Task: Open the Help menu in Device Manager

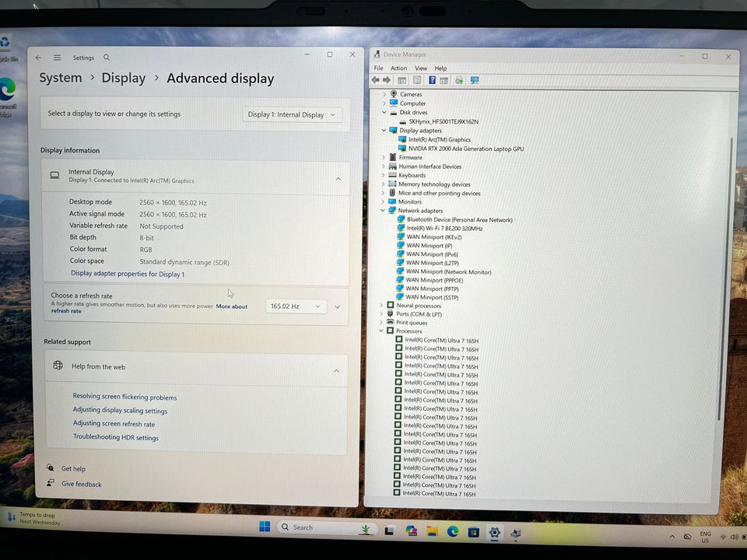Action: [x=440, y=68]
